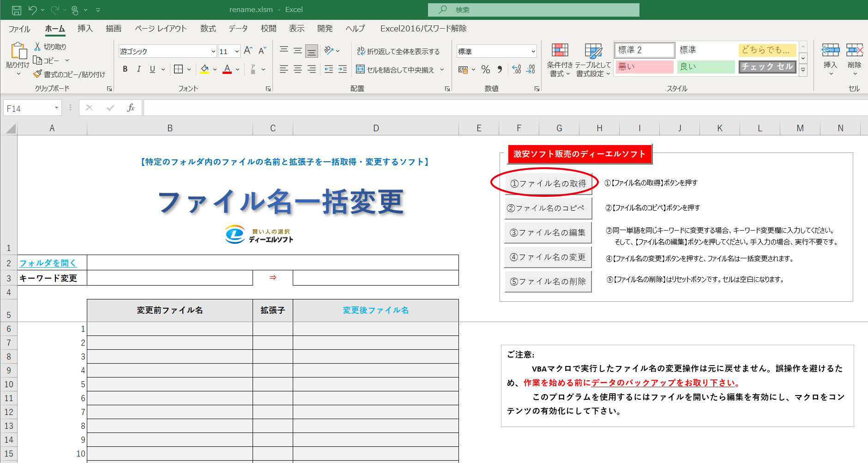Align text to top of cell

coord(284,50)
